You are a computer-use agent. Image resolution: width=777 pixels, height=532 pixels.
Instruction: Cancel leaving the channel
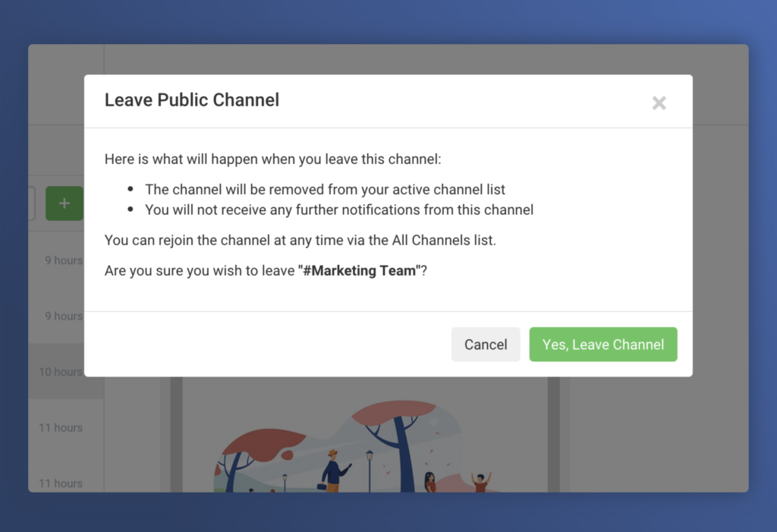[x=486, y=344]
